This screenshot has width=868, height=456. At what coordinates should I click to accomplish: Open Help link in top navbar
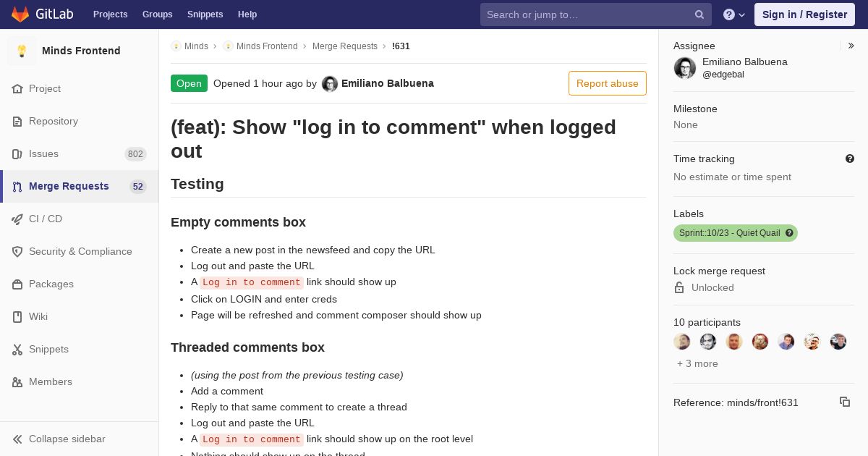(247, 14)
